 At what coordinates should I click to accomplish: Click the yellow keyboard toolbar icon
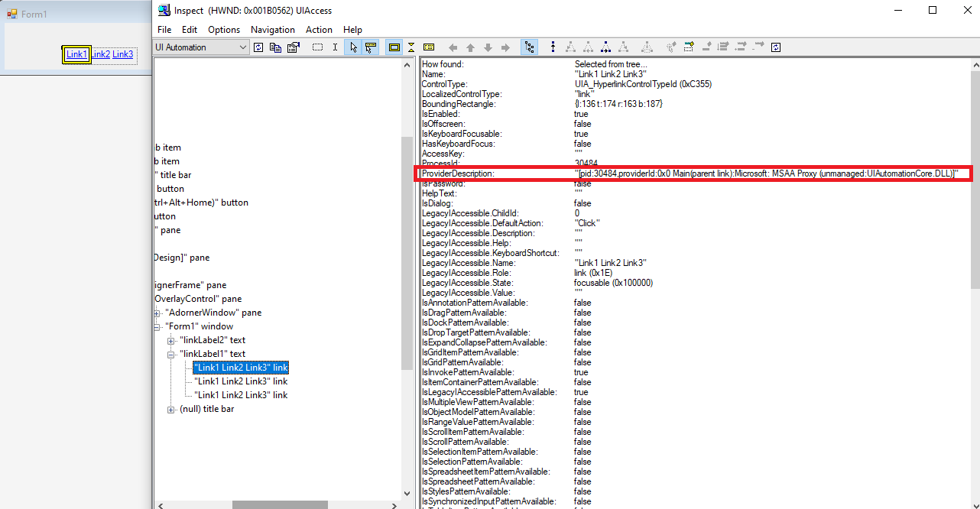pos(429,47)
